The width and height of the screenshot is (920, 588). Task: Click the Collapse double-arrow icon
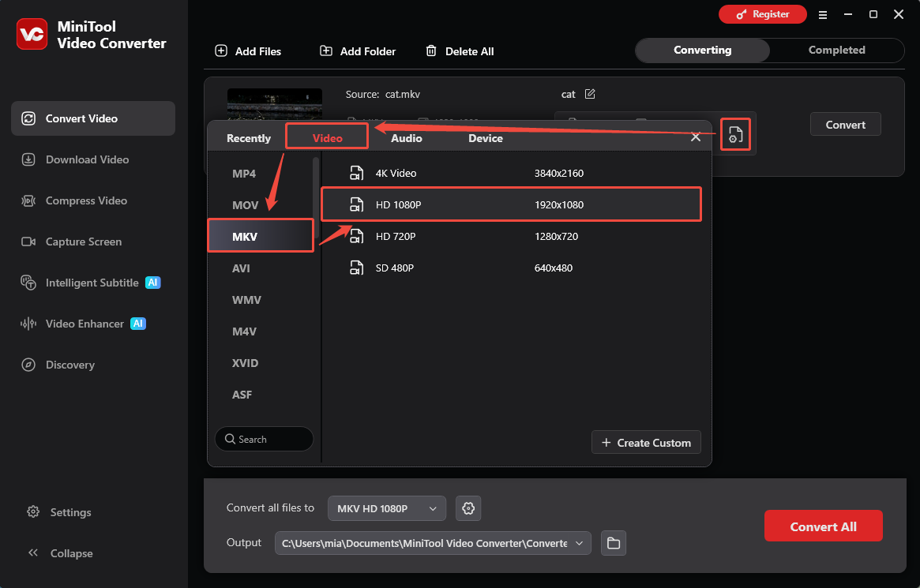point(33,552)
